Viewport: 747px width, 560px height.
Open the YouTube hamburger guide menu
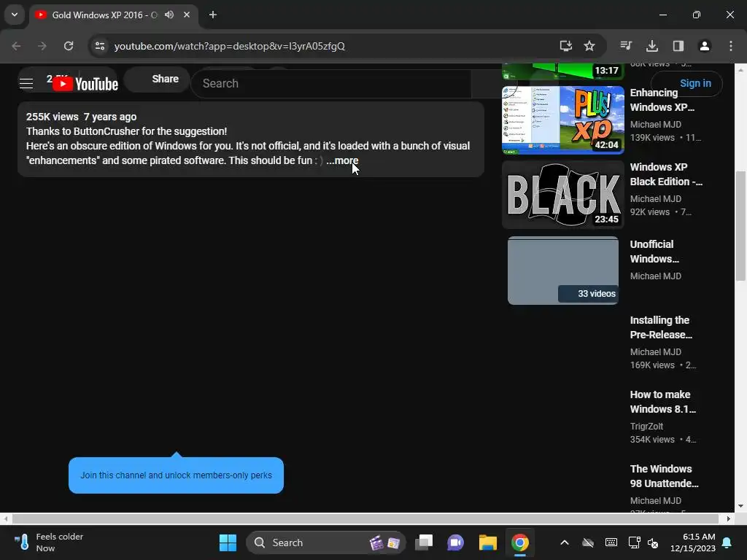26,84
